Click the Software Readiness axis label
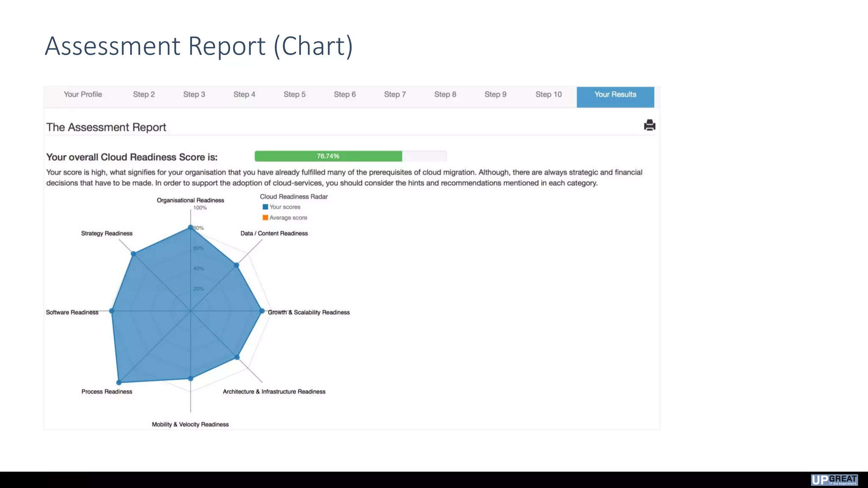868x488 pixels. click(x=72, y=313)
